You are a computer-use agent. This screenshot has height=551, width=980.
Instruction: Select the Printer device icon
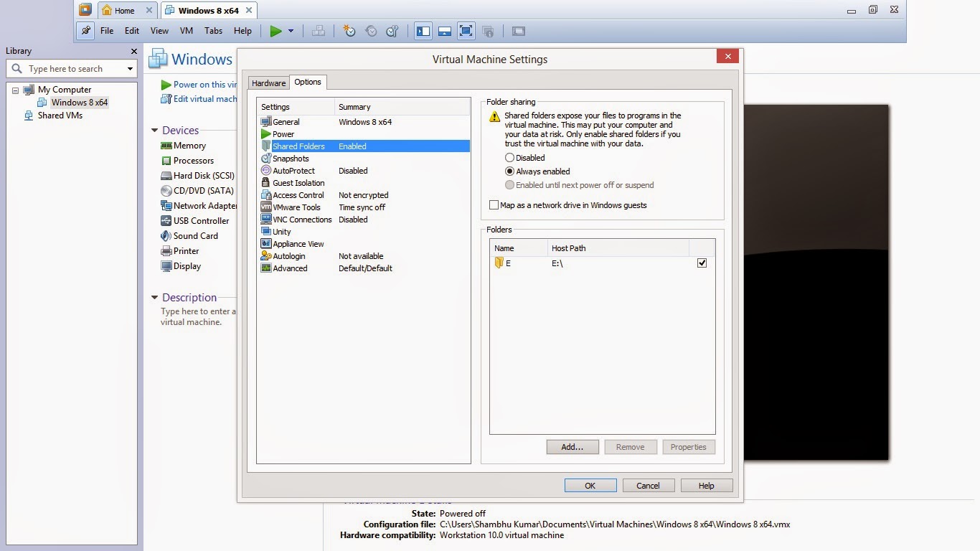pyautogui.click(x=166, y=251)
